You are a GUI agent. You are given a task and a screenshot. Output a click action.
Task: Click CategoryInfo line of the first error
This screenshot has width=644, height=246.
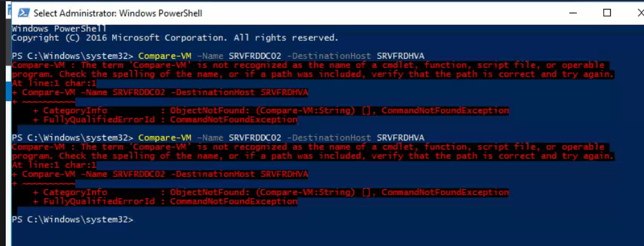271,111
